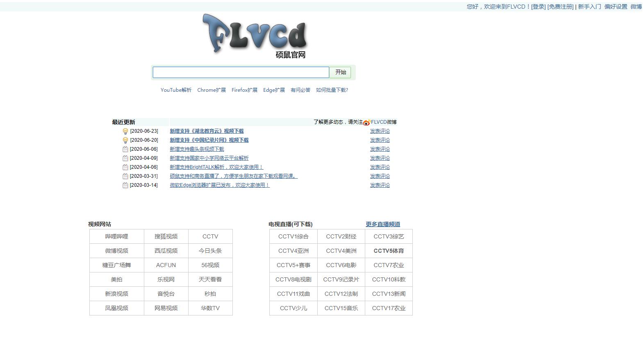Open the 登录 login link
The width and height of the screenshot is (644, 338).
click(x=539, y=7)
